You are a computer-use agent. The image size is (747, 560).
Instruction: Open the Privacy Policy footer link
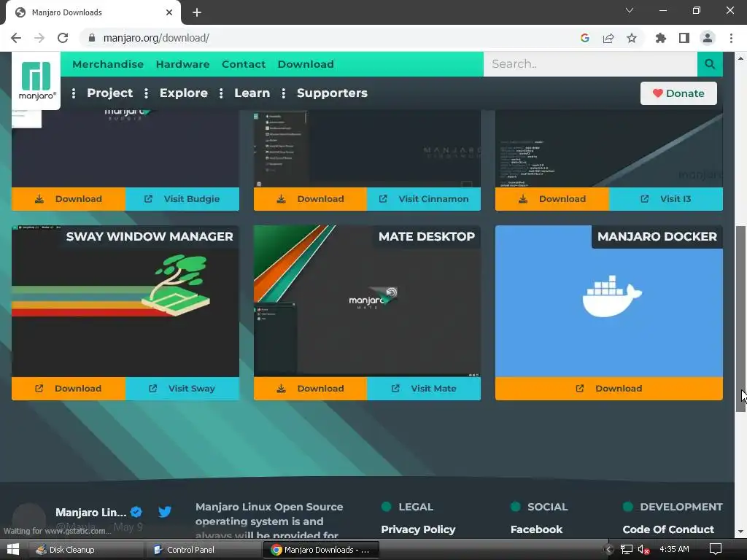point(418,529)
